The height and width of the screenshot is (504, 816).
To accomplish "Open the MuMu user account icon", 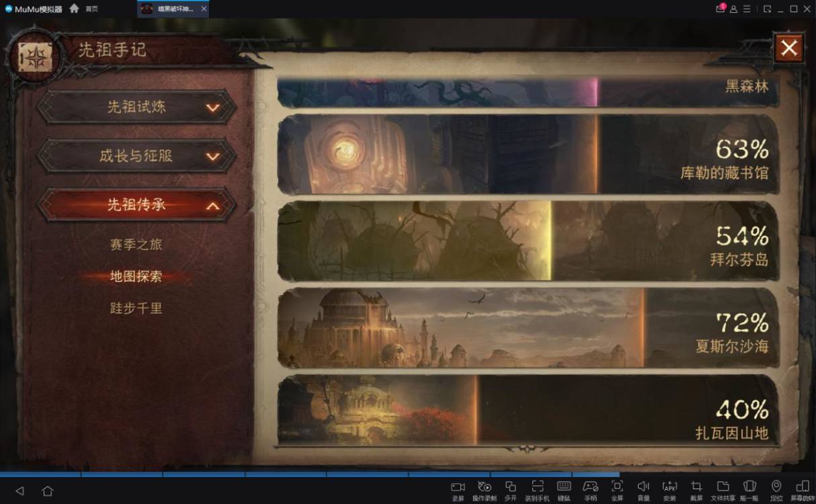I will click(734, 9).
